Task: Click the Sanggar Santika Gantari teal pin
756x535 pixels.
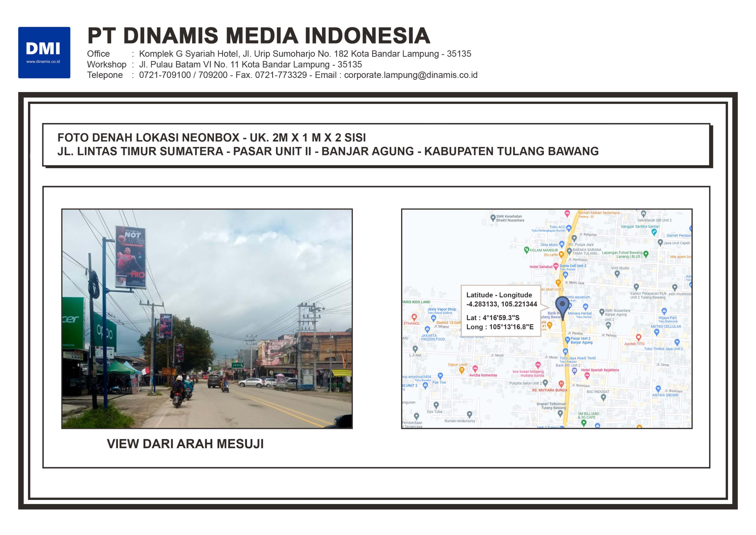Action: click(x=654, y=232)
